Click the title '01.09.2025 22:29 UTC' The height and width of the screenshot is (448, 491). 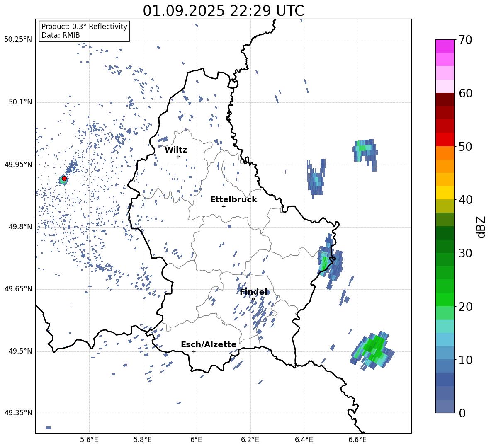[223, 11]
